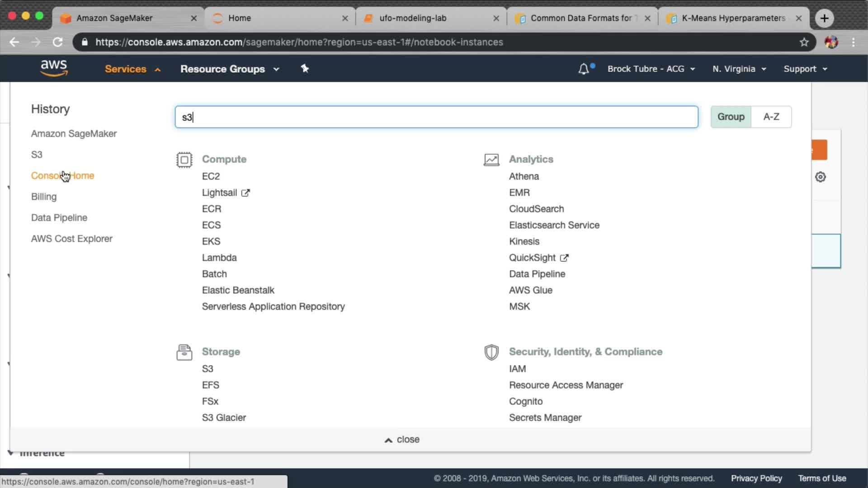Click the service search input field
Image resolution: width=868 pixels, height=488 pixels.
pos(436,117)
